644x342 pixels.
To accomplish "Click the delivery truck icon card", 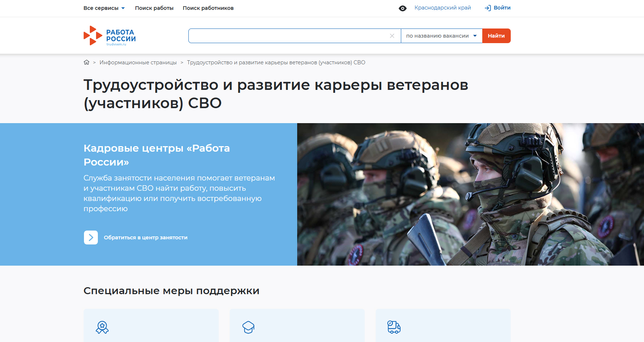I will tap(443, 326).
